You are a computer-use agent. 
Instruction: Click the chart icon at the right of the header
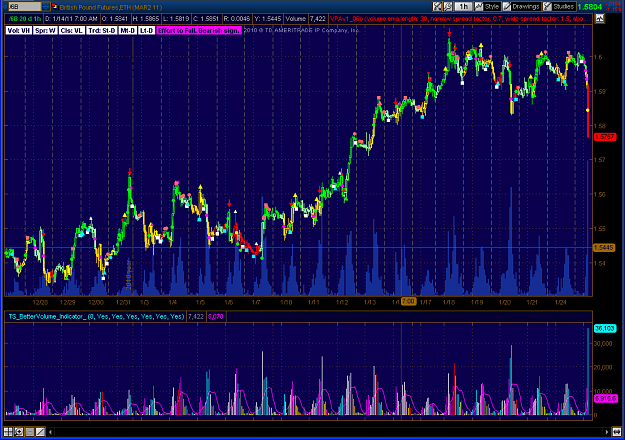coord(599,18)
